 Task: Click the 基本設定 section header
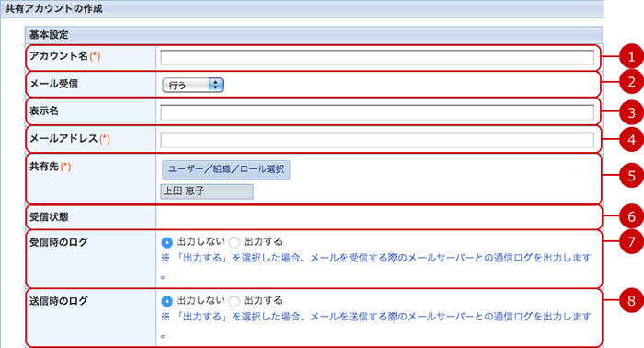314,35
